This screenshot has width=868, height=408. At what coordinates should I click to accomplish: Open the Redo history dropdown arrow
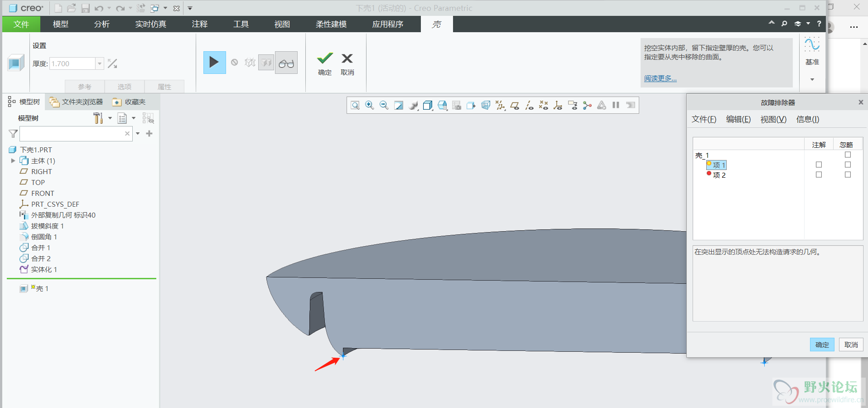click(130, 8)
